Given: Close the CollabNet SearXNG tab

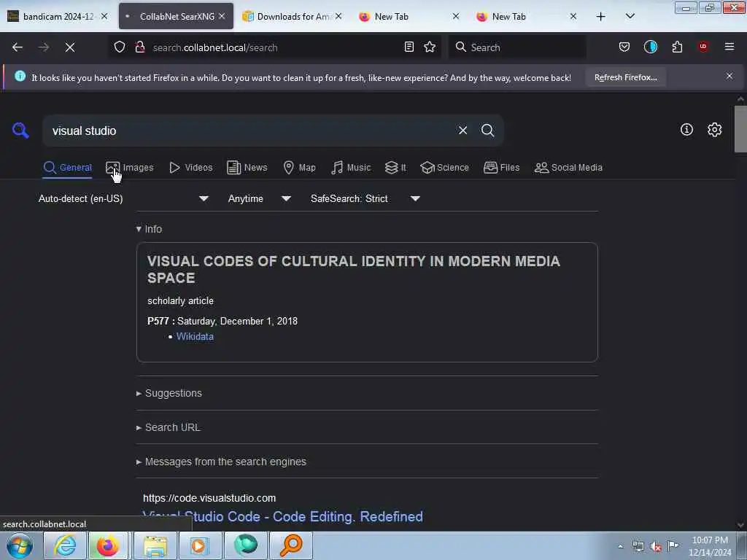Looking at the screenshot, I should (222, 16).
